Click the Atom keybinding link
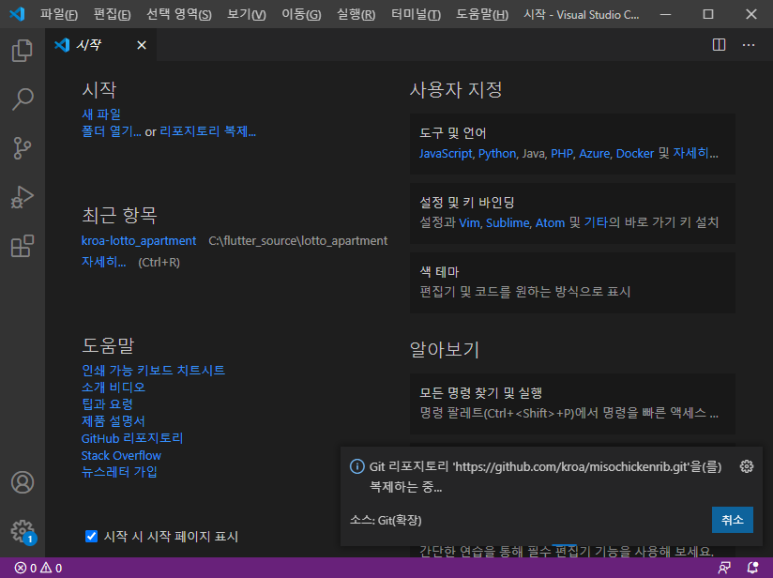The width and height of the screenshot is (773, 578). [x=550, y=223]
